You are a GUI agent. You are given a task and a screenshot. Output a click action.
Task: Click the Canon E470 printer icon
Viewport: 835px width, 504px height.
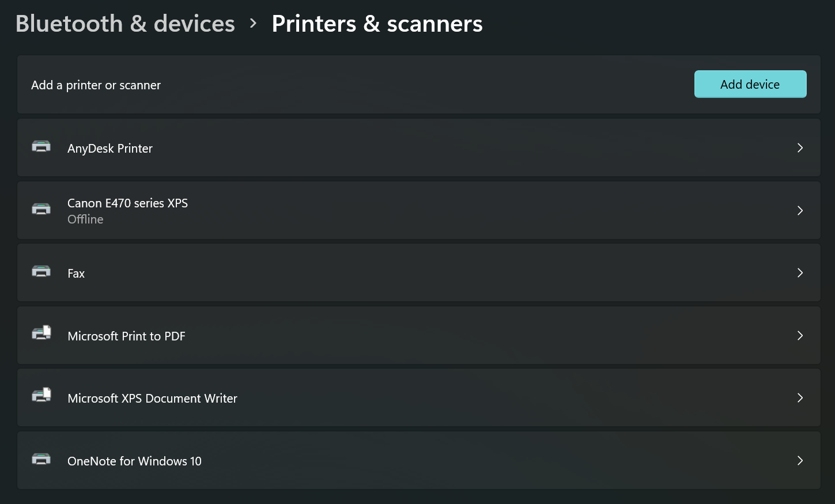(41, 209)
